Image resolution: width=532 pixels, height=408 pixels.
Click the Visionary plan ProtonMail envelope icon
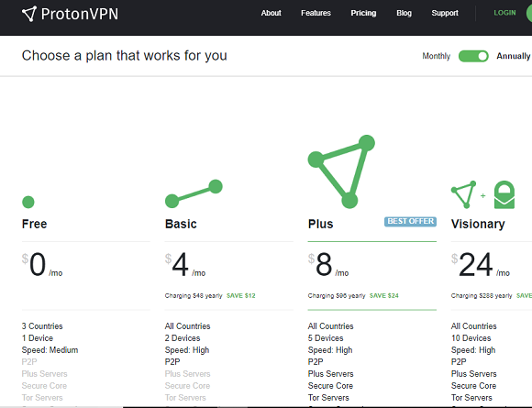pos(504,194)
